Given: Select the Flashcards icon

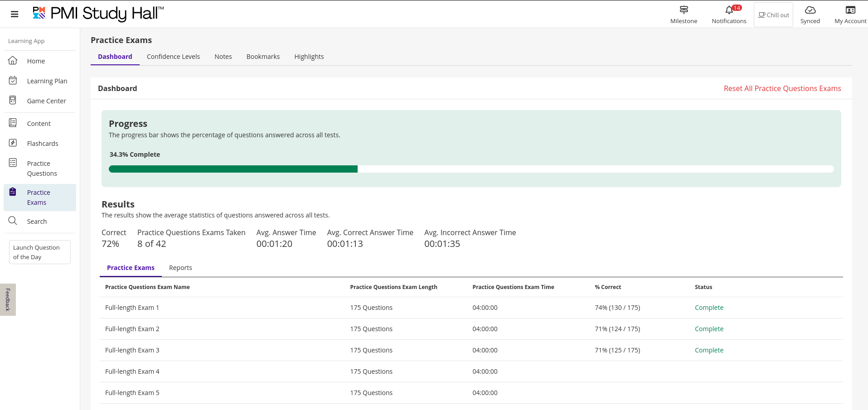Looking at the screenshot, I should [x=13, y=143].
